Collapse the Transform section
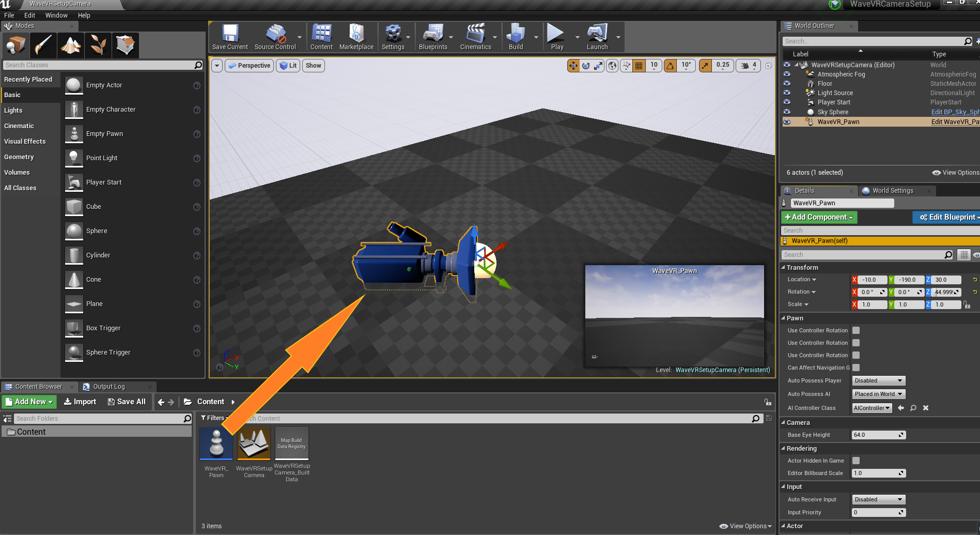Viewport: 980px width, 535px height. coord(783,267)
